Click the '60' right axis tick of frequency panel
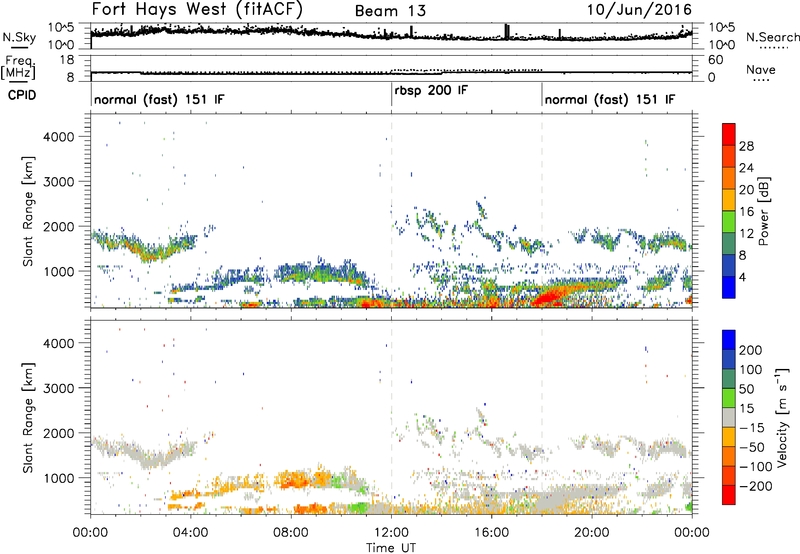800x554 pixels. point(715,60)
